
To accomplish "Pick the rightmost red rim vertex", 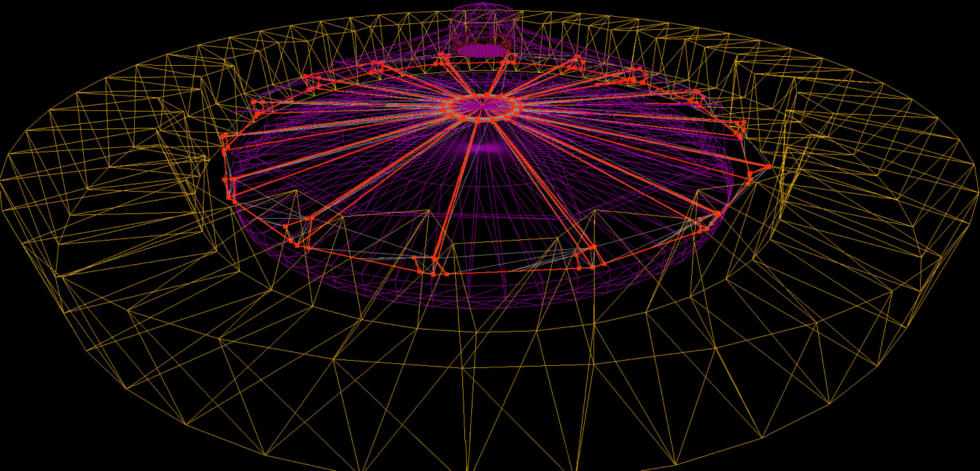I will coord(769,166).
